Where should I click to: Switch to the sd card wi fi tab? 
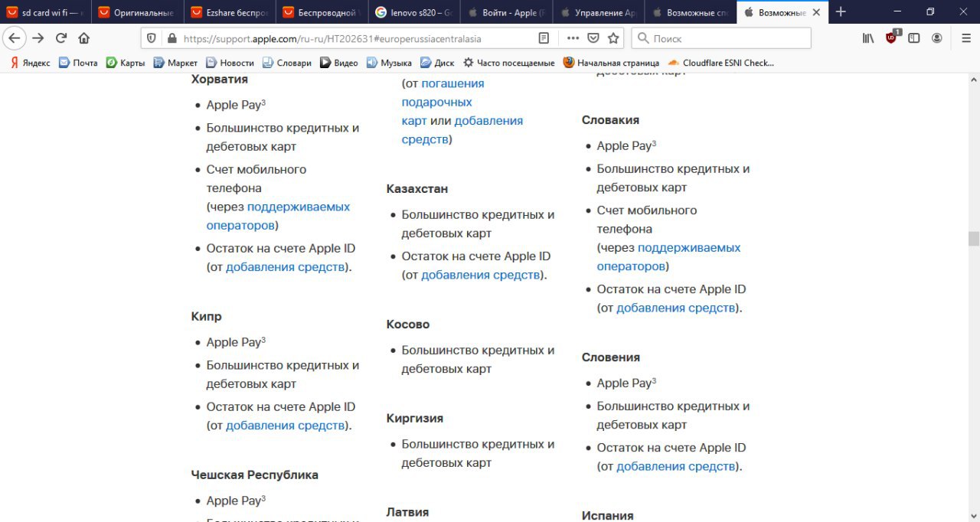pos(46,12)
